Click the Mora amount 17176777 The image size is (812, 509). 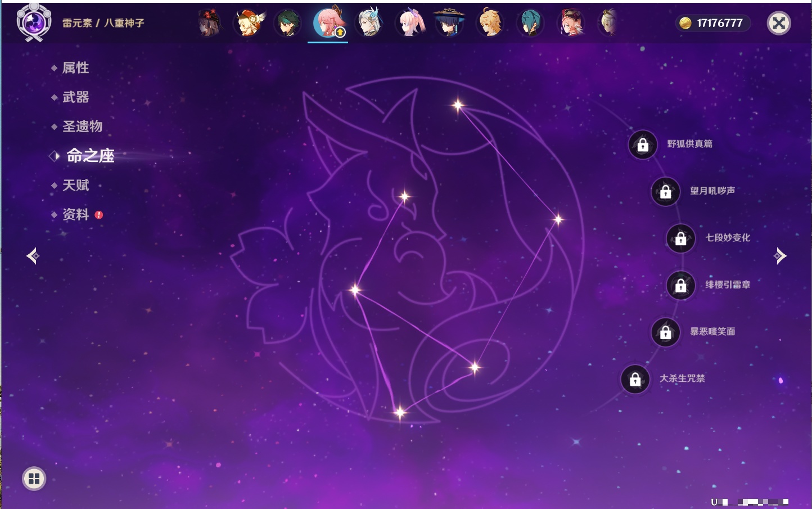(x=720, y=23)
